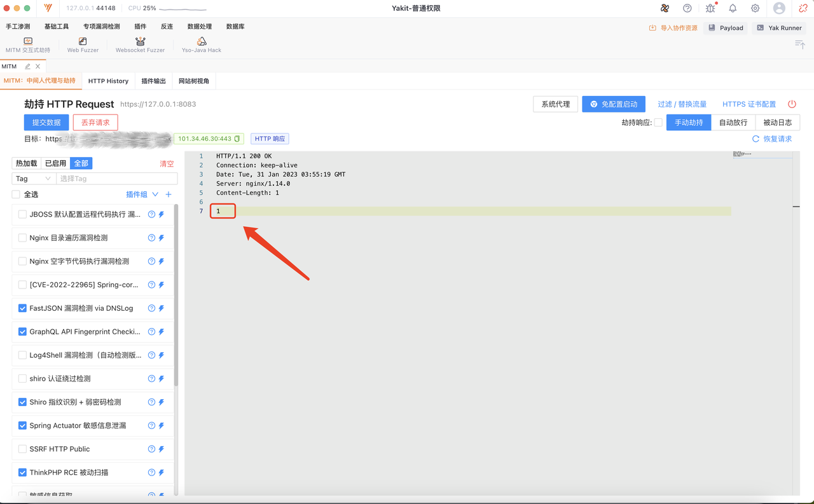Open the Tag dropdown selector
Screen dimensions: 814x504
[34, 179]
